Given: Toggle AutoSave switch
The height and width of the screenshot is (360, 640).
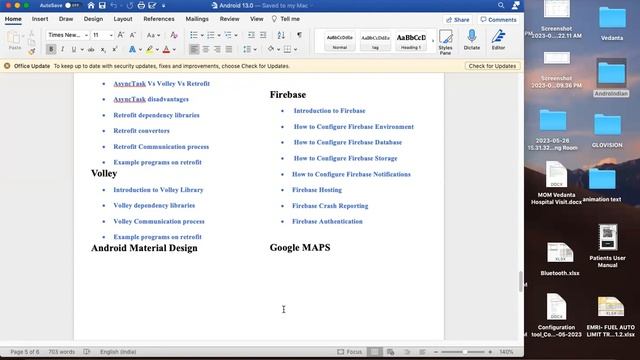Looking at the screenshot, I should [x=72, y=6].
